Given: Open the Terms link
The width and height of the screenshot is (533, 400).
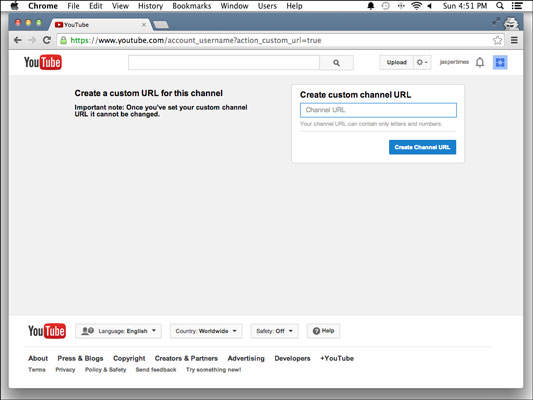Looking at the screenshot, I should pyautogui.click(x=37, y=369).
